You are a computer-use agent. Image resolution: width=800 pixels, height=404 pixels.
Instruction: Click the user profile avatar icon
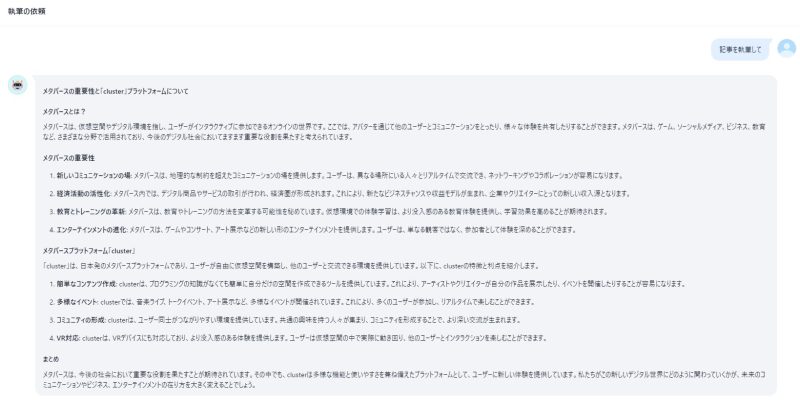pos(786,48)
